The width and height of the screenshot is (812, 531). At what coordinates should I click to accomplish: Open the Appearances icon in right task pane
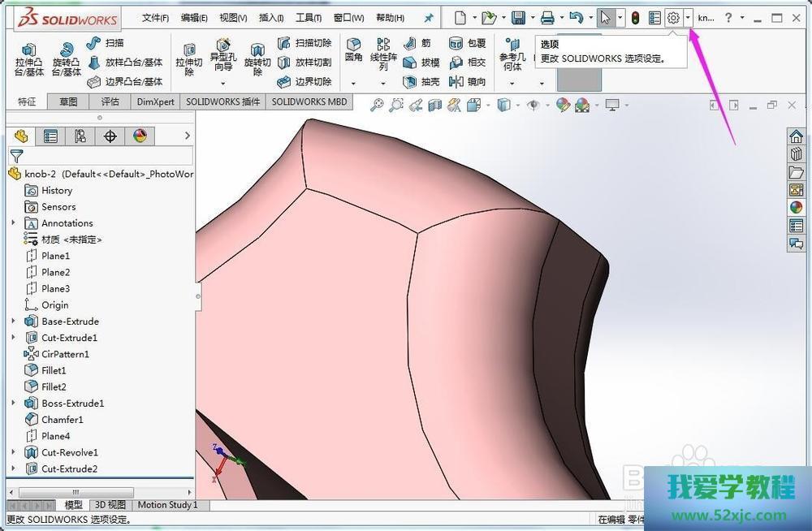(x=796, y=208)
